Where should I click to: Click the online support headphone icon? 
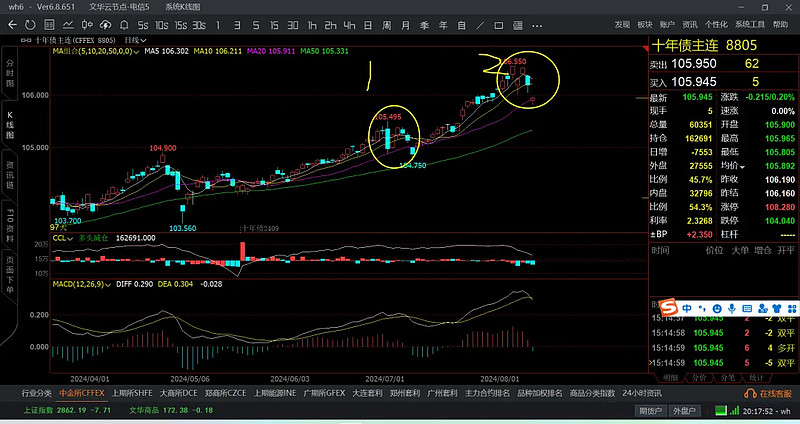[x=750, y=393]
